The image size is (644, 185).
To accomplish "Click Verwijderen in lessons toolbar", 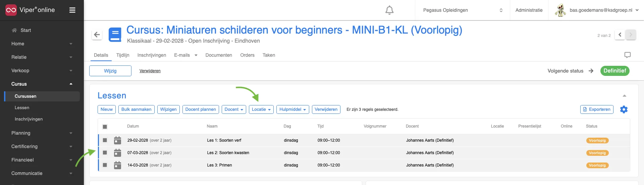I will [326, 109].
